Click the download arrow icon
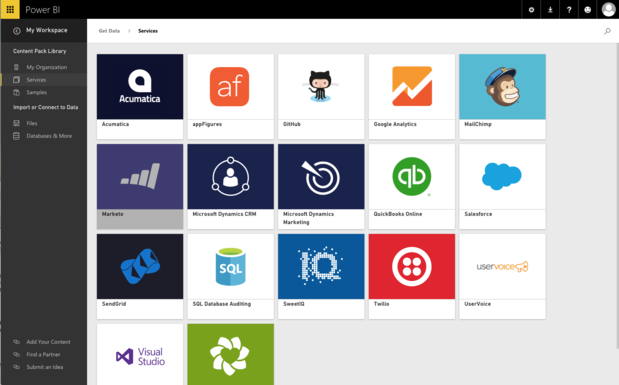The width and height of the screenshot is (619, 385). click(550, 10)
